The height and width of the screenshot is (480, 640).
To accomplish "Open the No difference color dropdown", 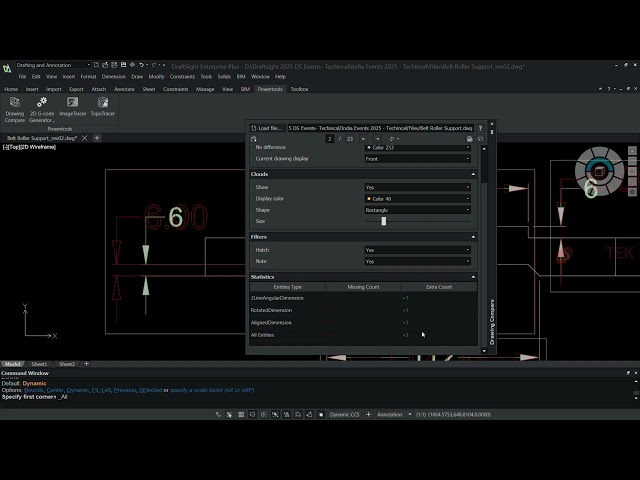I will (x=418, y=147).
